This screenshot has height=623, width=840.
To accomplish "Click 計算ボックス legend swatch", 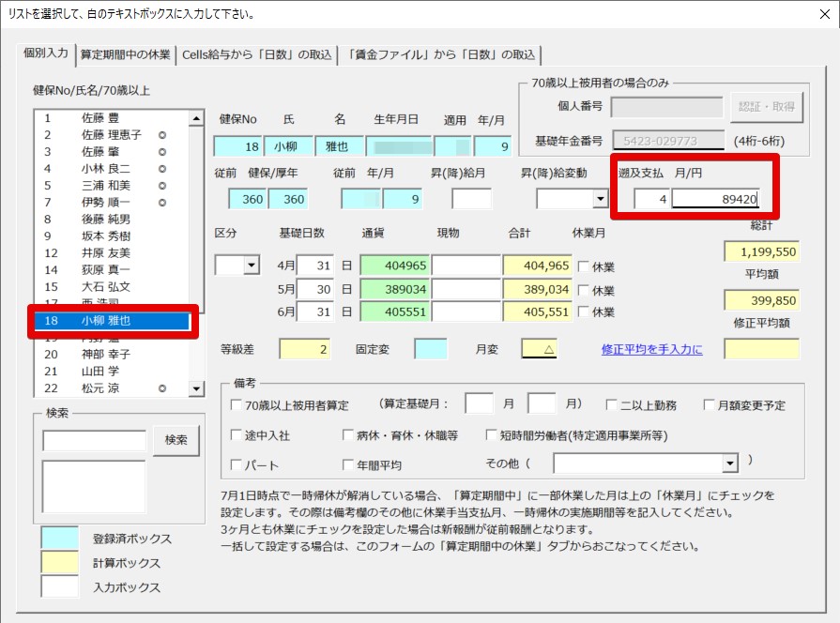I will click(x=60, y=562).
